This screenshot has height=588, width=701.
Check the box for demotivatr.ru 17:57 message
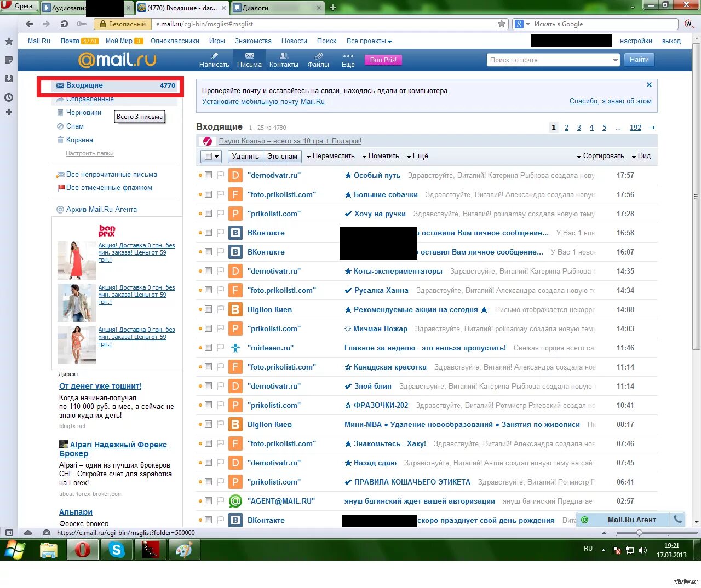coord(208,175)
